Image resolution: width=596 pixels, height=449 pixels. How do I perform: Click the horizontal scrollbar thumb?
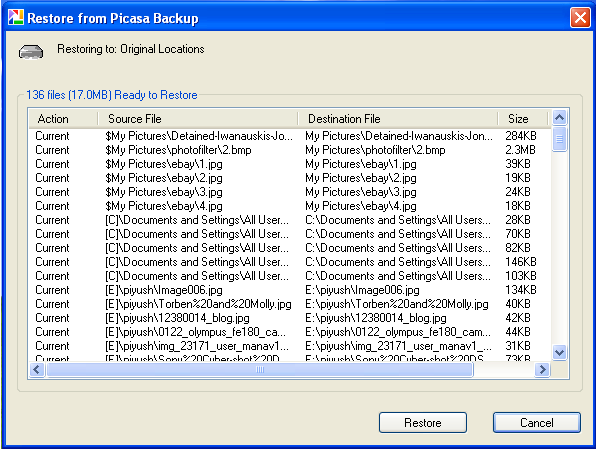[260, 369]
